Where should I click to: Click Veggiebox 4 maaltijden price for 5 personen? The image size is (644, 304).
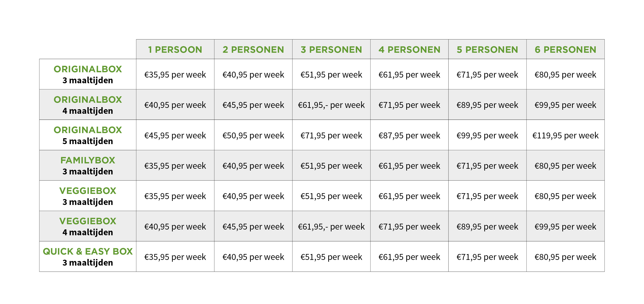tap(487, 226)
